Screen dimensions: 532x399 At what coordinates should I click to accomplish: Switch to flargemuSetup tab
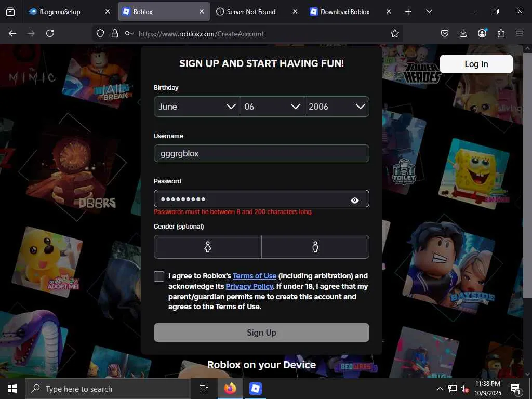[x=69, y=12]
